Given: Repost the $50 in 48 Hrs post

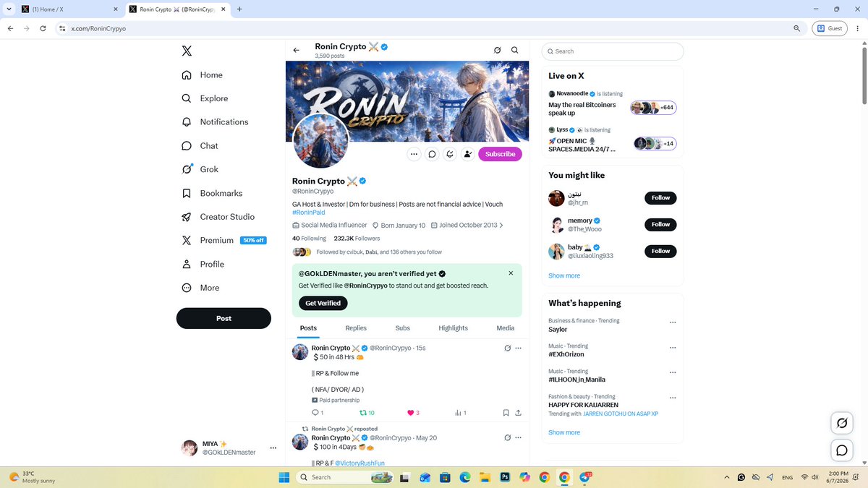Looking at the screenshot, I should tap(367, 413).
